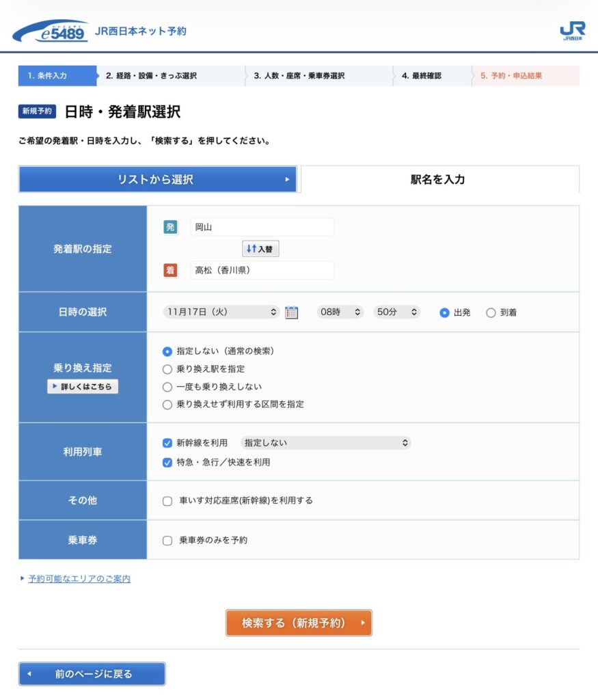Viewport: 598px width, 700px height.
Task: Check 乗車券のみを予約 checkbox
Action: 167,541
